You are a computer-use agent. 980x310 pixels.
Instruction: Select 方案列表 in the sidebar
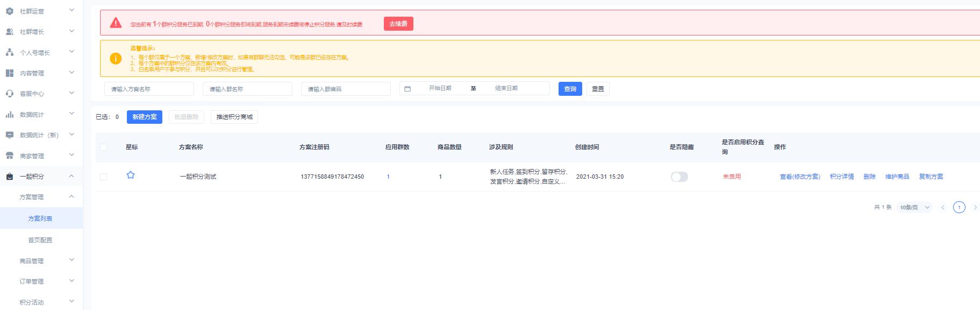pos(40,219)
